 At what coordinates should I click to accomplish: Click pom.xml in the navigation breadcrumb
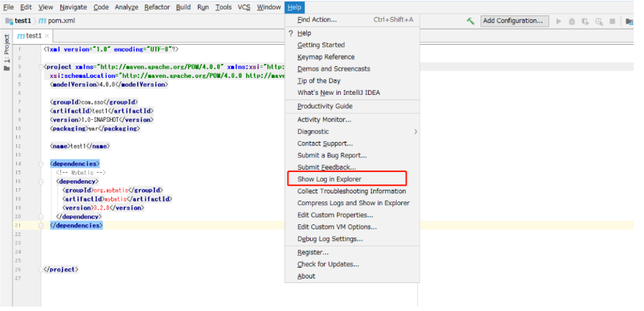62,21
